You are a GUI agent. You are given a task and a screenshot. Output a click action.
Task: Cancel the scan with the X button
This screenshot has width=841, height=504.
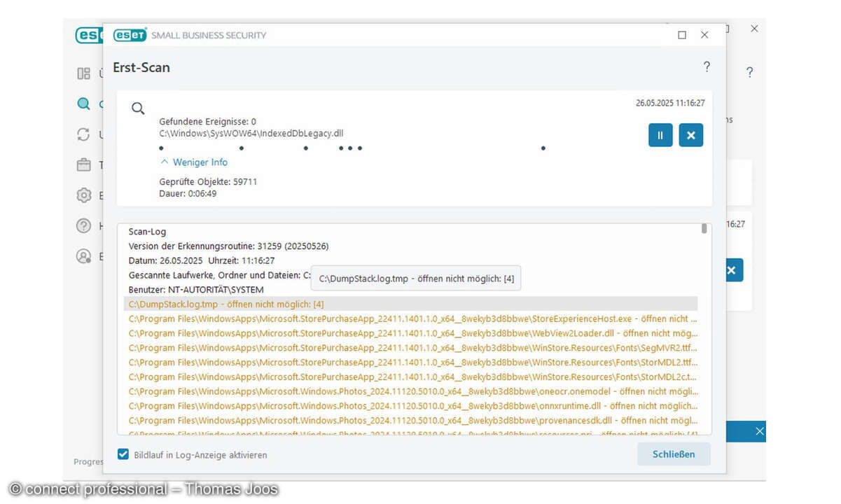point(690,135)
